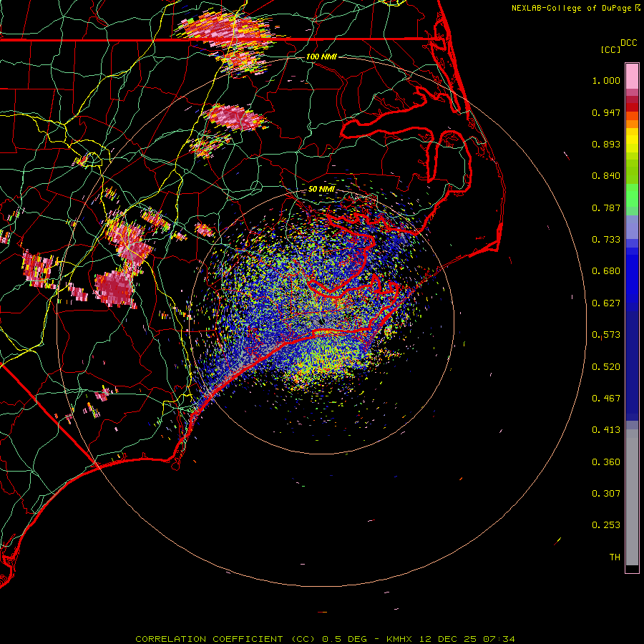
Task: Click the 0.360 scale value
Action: click(606, 462)
